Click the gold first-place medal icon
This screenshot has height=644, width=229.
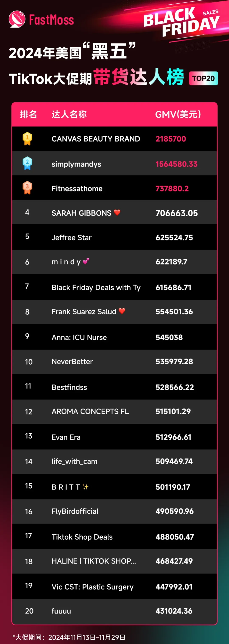click(27, 139)
